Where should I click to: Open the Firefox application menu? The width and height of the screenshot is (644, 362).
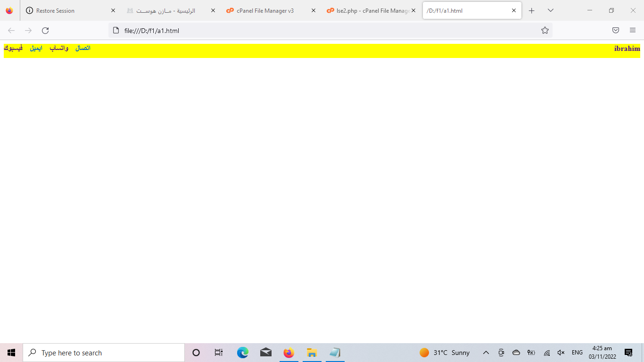pyautogui.click(x=633, y=31)
